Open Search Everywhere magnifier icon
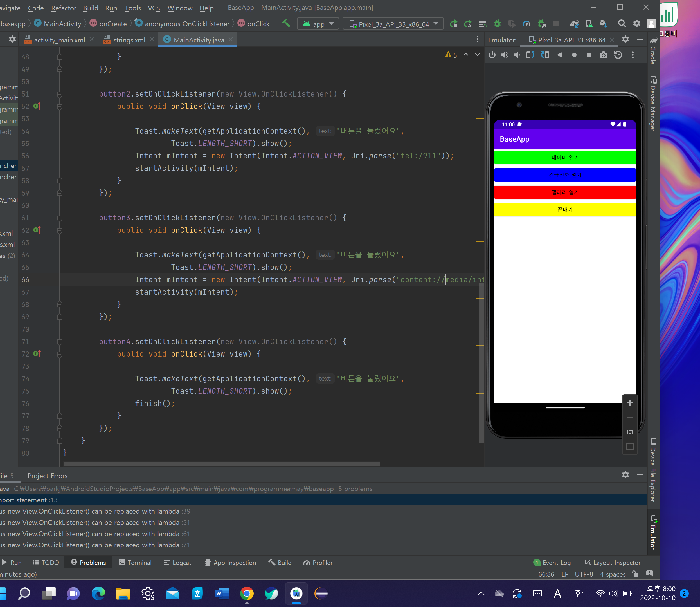Screen dimensions: 700x607 click(x=622, y=24)
